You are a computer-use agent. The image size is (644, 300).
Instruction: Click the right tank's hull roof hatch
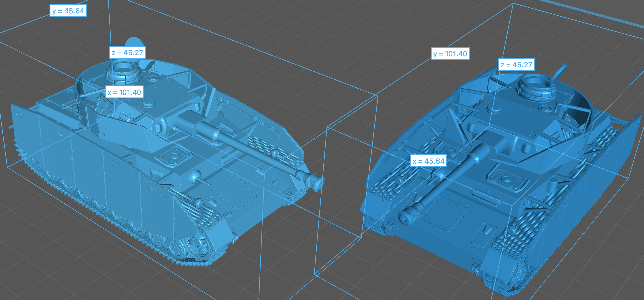(x=508, y=180)
